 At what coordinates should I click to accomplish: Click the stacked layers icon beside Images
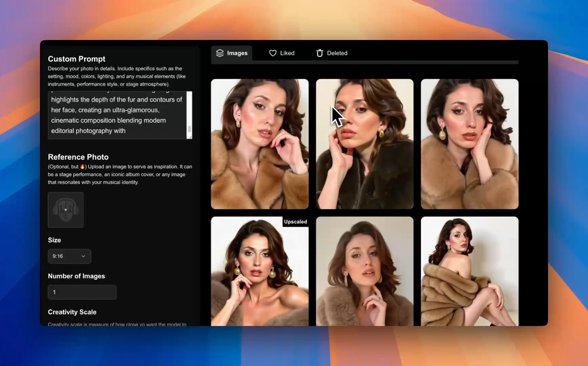220,53
